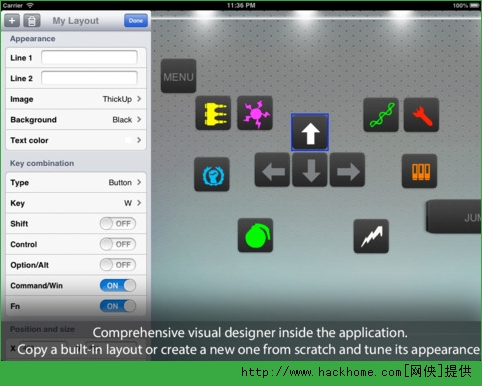Image resolution: width=482 pixels, height=386 pixels.
Task: Turn on the Option/Alt modifier switch
Action: pos(118,265)
